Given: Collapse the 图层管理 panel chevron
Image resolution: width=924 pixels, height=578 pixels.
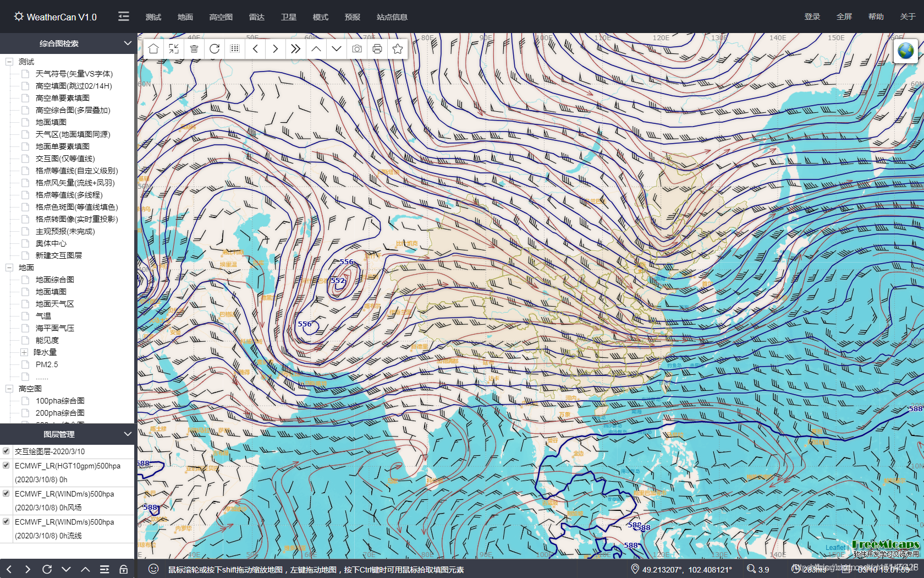Looking at the screenshot, I should coord(128,434).
